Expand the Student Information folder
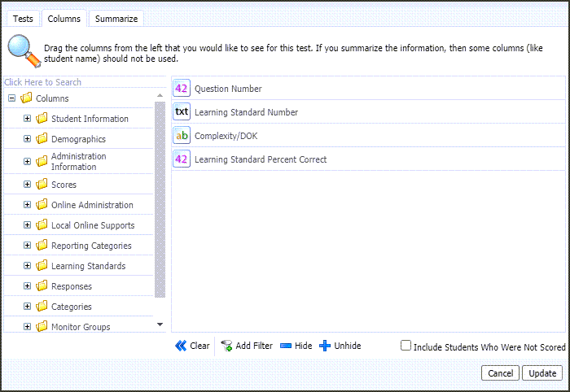Screen dimensions: 570x392 [27, 118]
